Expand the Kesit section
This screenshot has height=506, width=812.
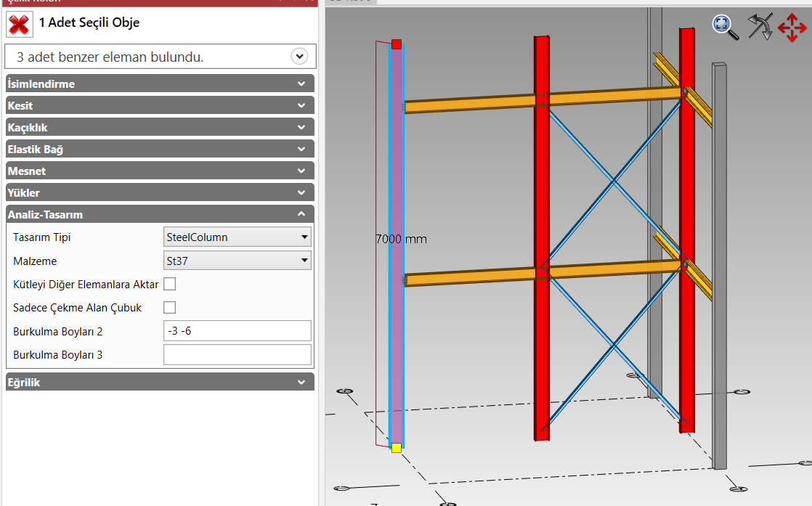point(160,106)
